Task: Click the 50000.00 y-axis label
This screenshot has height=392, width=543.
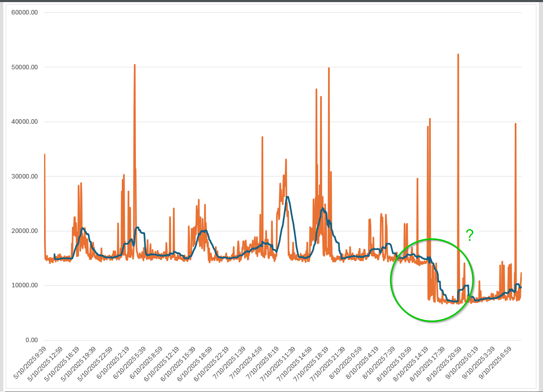Action: point(25,67)
